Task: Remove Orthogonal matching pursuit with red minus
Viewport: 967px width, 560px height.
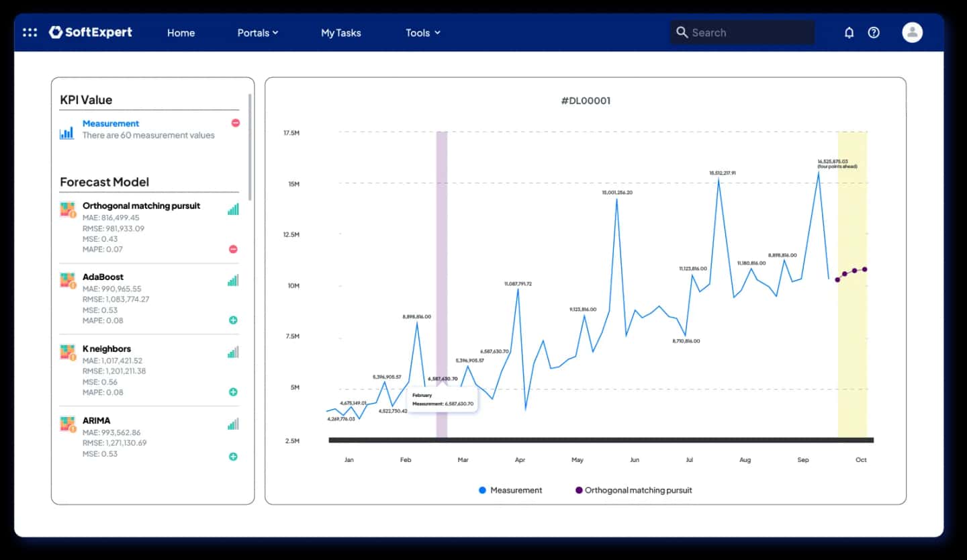Action: [233, 249]
